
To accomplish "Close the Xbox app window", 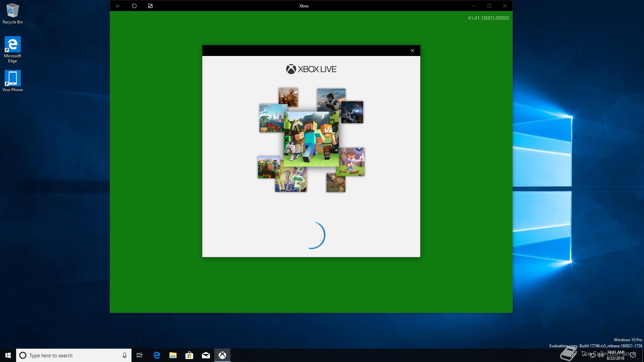I will point(505,6).
